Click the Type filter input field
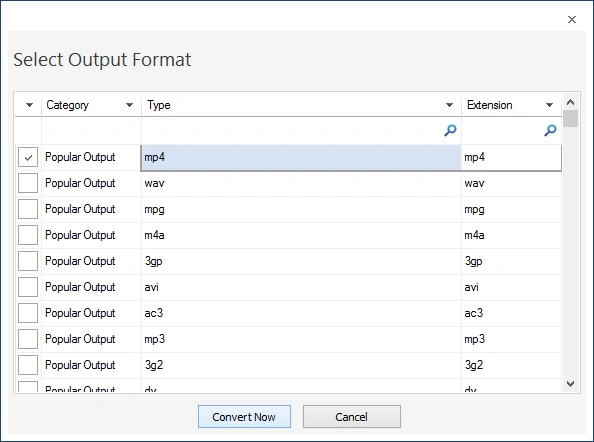Screen dimensions: 594x442 pyautogui.click(x=292, y=130)
